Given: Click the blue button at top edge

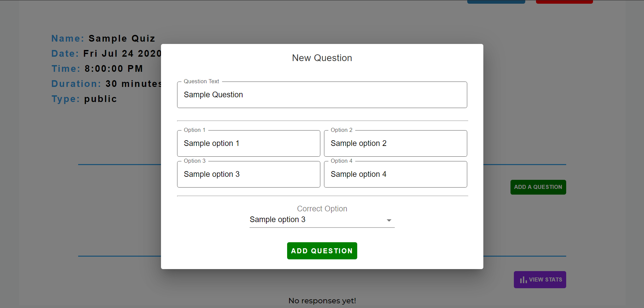Looking at the screenshot, I should coord(496,2).
